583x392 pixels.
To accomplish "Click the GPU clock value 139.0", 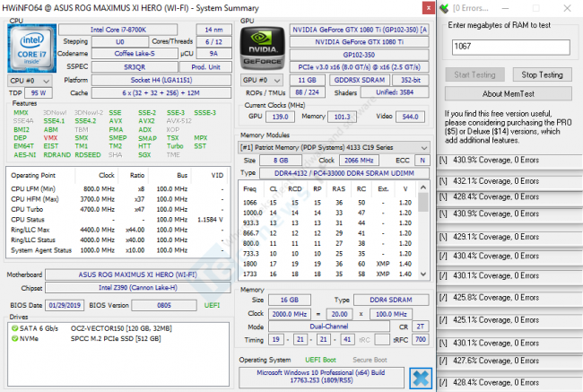I will (x=281, y=117).
